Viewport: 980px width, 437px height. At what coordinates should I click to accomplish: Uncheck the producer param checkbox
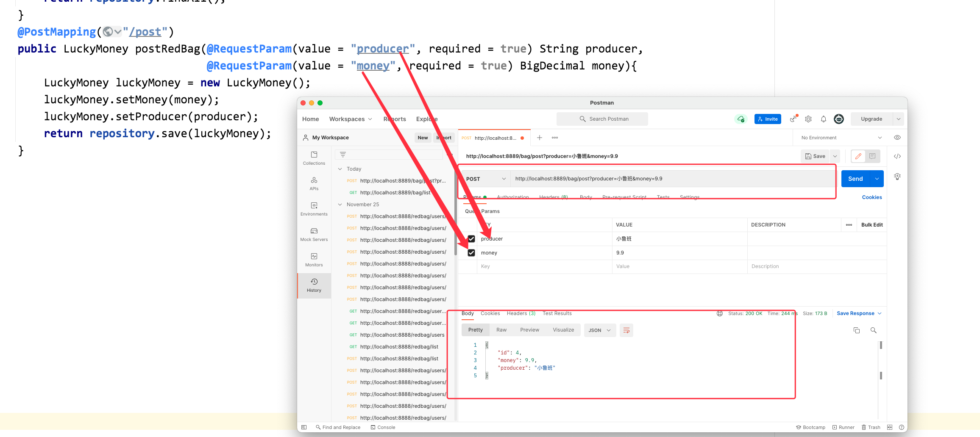[x=471, y=239]
